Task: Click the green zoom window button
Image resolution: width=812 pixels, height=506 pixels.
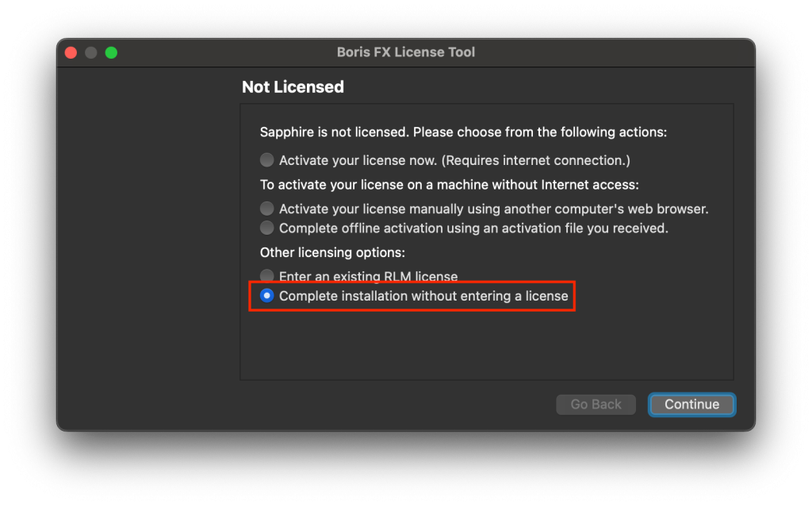Action: click(x=111, y=53)
